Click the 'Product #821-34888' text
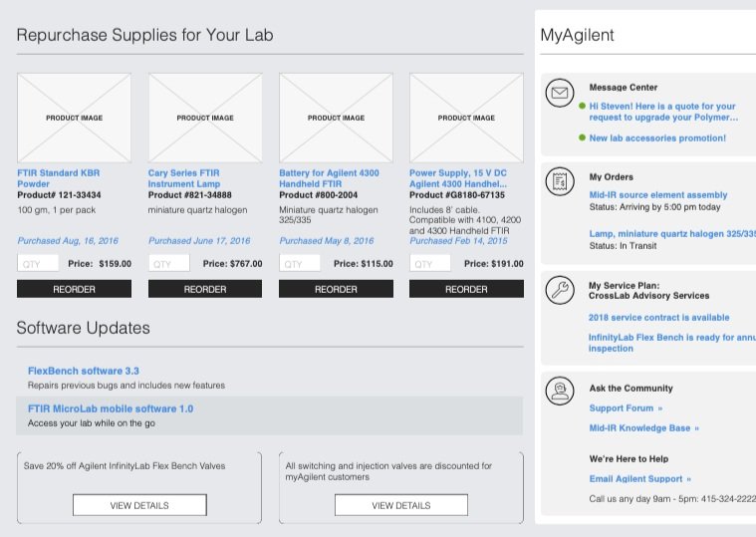Image resolution: width=756 pixels, height=537 pixels. pos(190,195)
